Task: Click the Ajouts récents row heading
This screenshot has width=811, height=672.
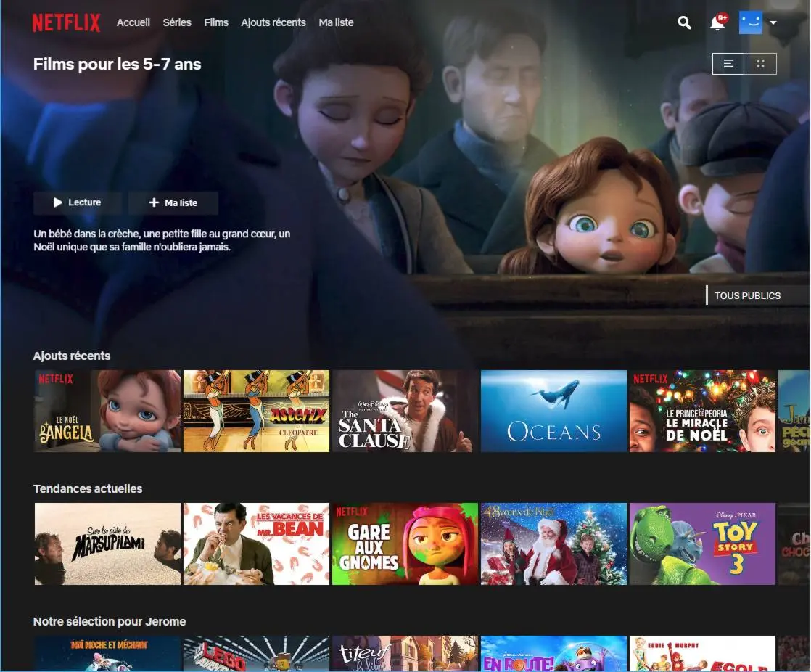Action: coord(72,356)
